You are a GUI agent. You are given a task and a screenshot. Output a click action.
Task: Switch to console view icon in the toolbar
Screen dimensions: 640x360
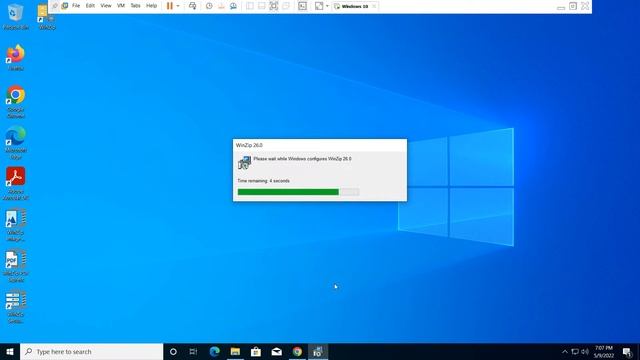[x=302, y=6]
